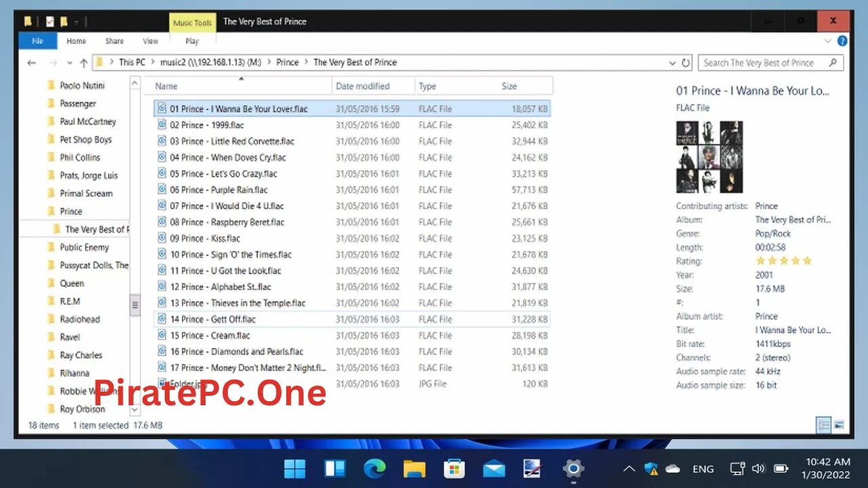Select 11 Prince - U Got the Look.flac
The width and height of the screenshot is (868, 488).
coord(352,270)
